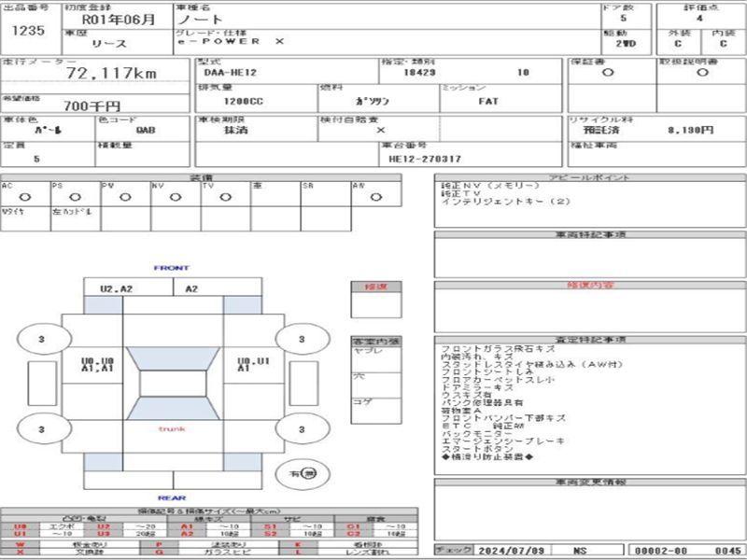Click the X 交換要 legend entry
The width and height of the screenshot is (747, 560).
(x=70, y=553)
